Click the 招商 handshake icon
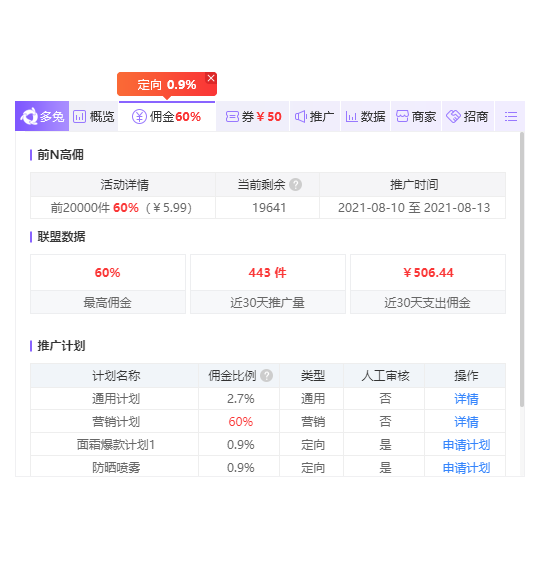Image resolution: width=540 pixels, height=578 pixels. pyautogui.click(x=453, y=116)
